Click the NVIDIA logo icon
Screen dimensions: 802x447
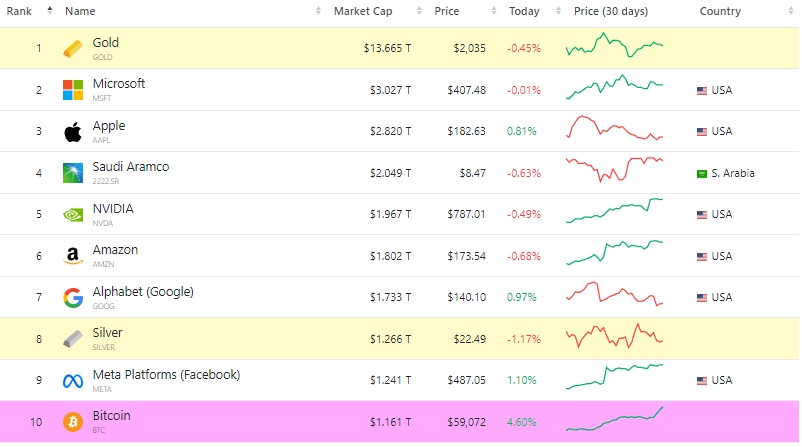pos(73,215)
